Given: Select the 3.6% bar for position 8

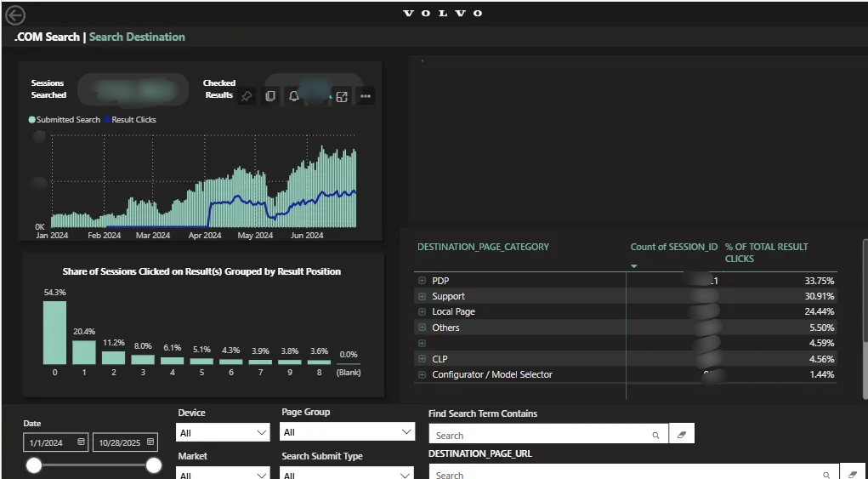Looking at the screenshot, I should click(x=319, y=362).
